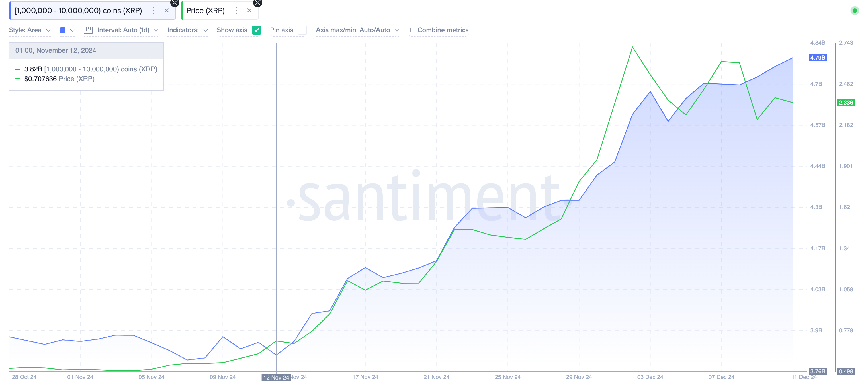This screenshot has width=868, height=389.
Task: Click the plus icon beside Combine metrics
Action: click(410, 30)
